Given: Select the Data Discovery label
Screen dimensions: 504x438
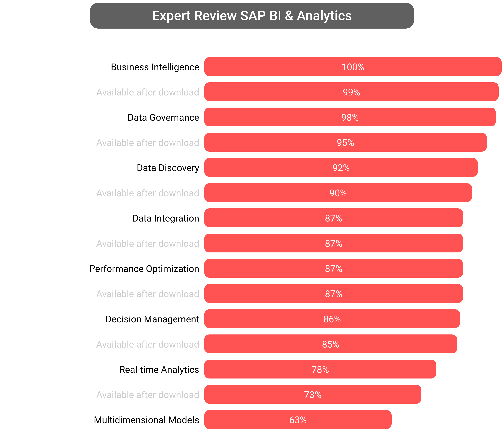Looking at the screenshot, I should point(168,168).
